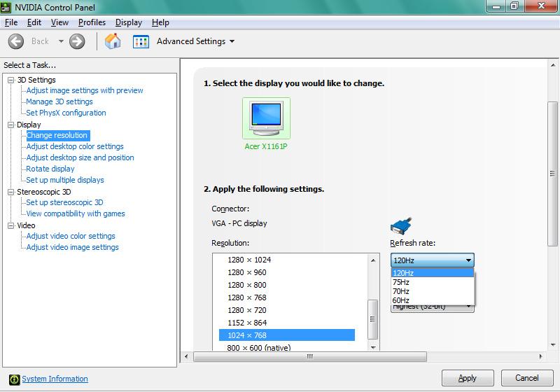Viewport: 560px width, 392px height.
Task: Click the Back arrow icon
Action: pos(16,41)
